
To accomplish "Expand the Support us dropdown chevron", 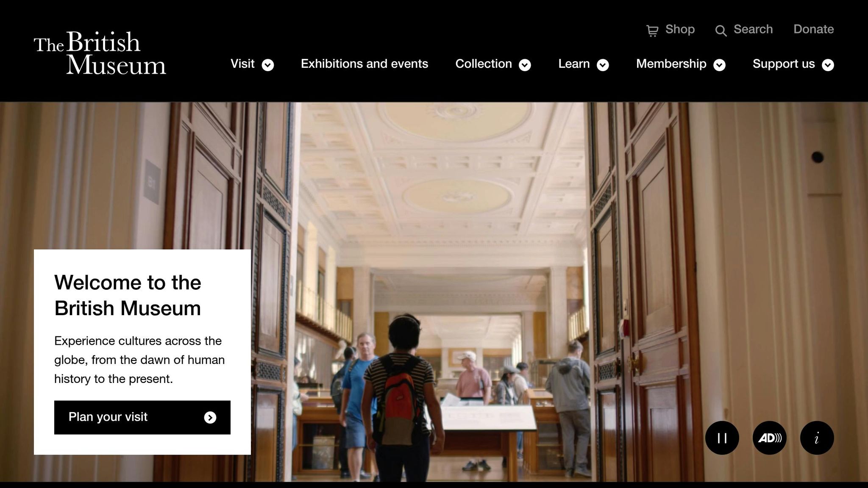I will 828,65.
